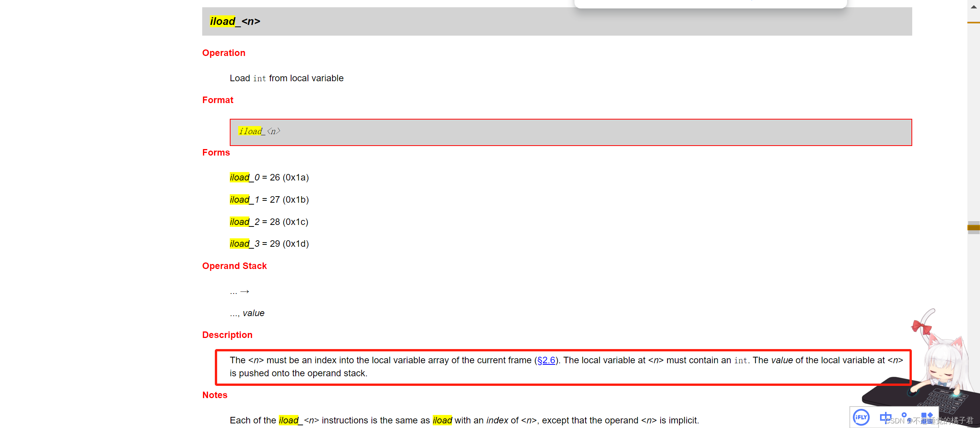Click the red Format heading
This screenshot has width=980, height=428.
tap(218, 100)
